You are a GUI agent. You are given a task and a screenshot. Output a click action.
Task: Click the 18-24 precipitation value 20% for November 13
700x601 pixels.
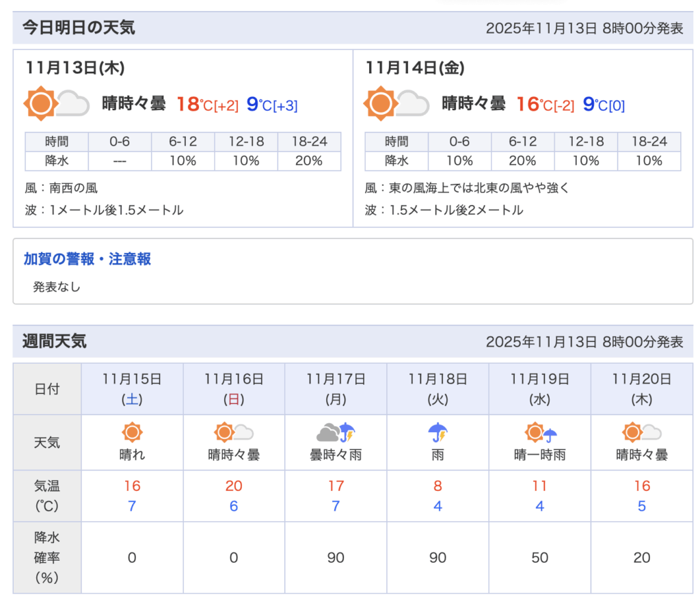tap(309, 161)
